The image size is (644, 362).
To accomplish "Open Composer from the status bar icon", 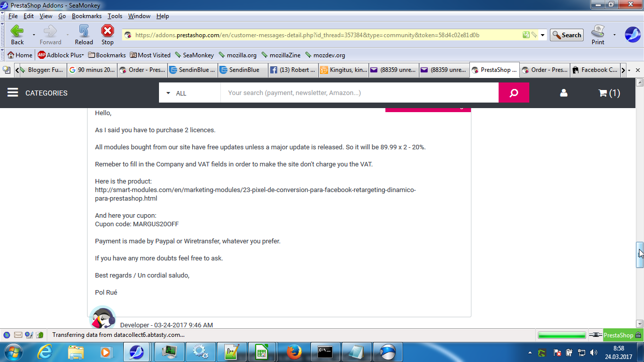I will [x=29, y=335].
